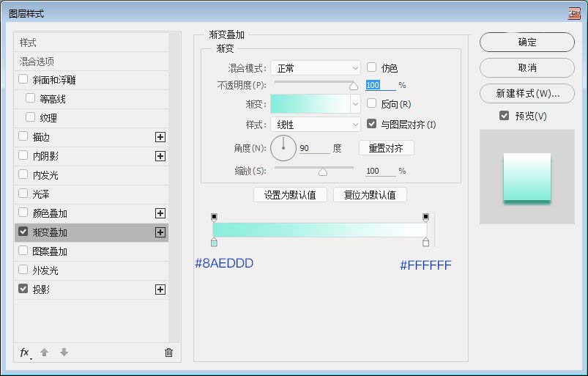Image resolution: width=588 pixels, height=376 pixels.
Task: Click the move effect down arrow
Action: tap(64, 353)
